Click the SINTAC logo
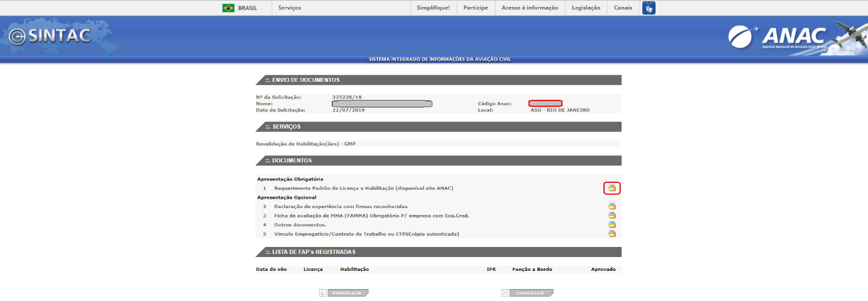Screen dimensions: 868x301 pos(50,36)
